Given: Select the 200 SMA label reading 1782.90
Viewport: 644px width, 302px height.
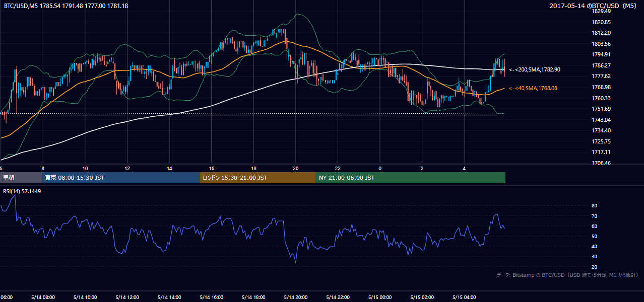Looking at the screenshot, I should point(535,69).
